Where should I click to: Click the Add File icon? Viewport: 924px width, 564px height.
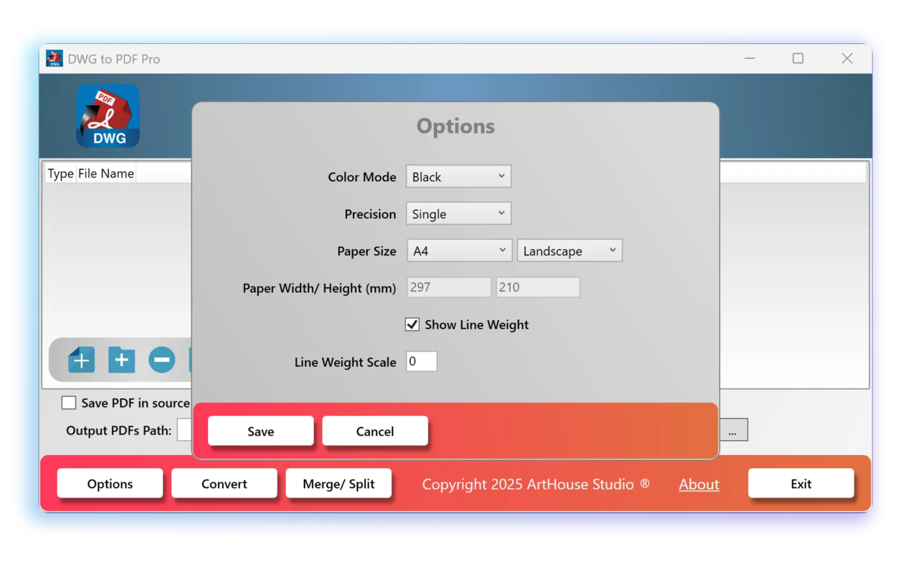(x=81, y=360)
